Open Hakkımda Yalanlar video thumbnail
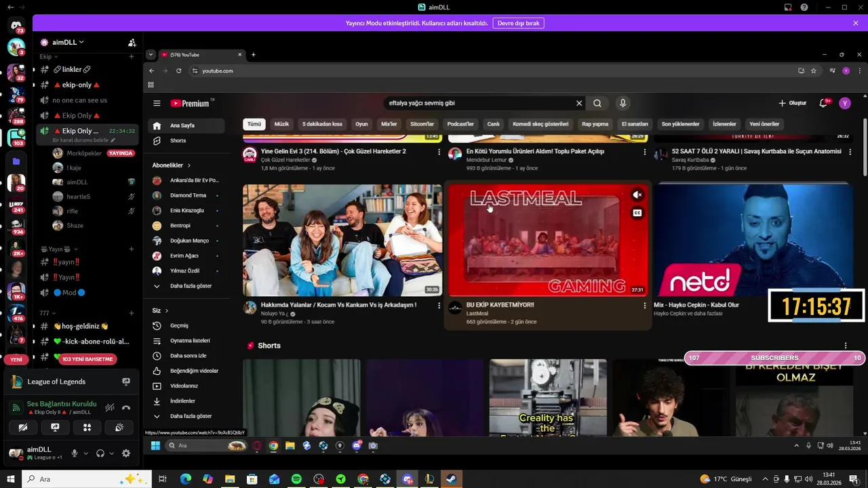The image size is (868, 488). 342,240
